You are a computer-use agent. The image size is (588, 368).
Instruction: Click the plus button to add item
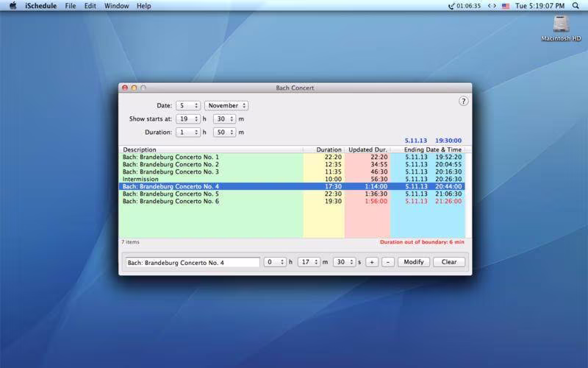[x=372, y=262]
